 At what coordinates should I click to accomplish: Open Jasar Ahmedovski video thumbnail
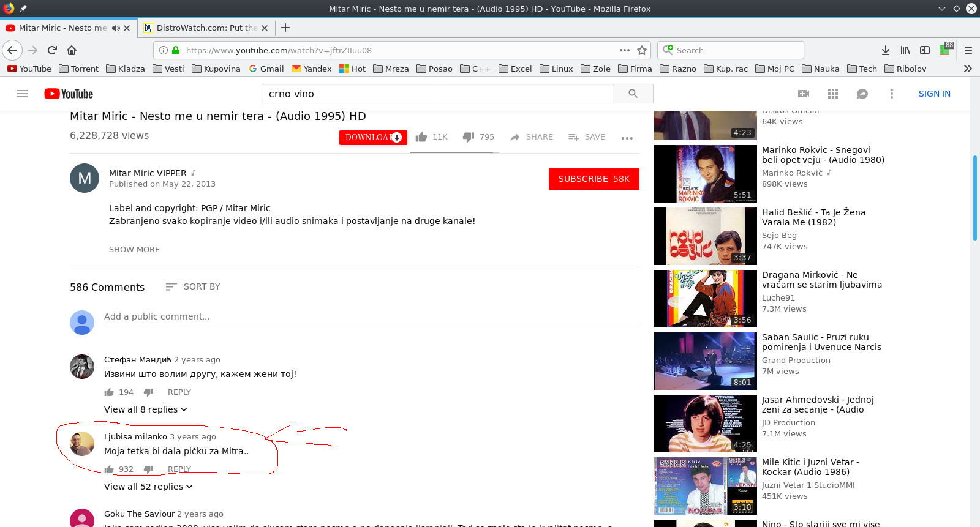point(706,424)
